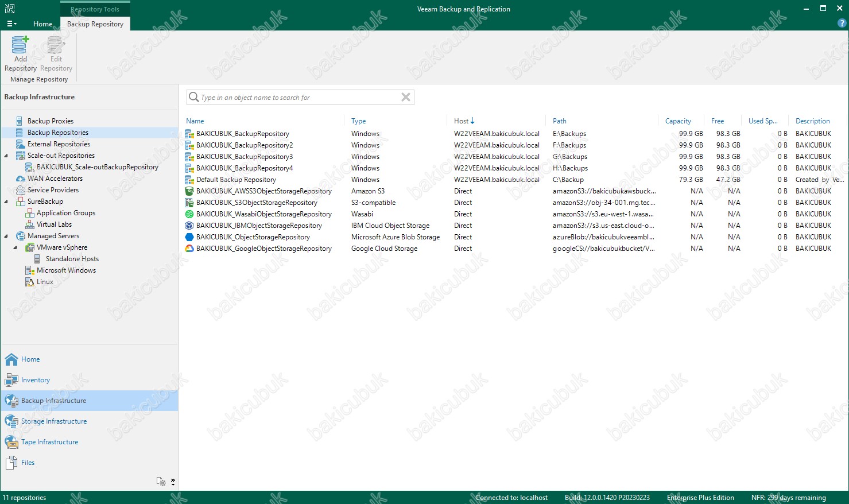
Task: Click the Google Cloud Storage repository icon
Action: [189, 249]
